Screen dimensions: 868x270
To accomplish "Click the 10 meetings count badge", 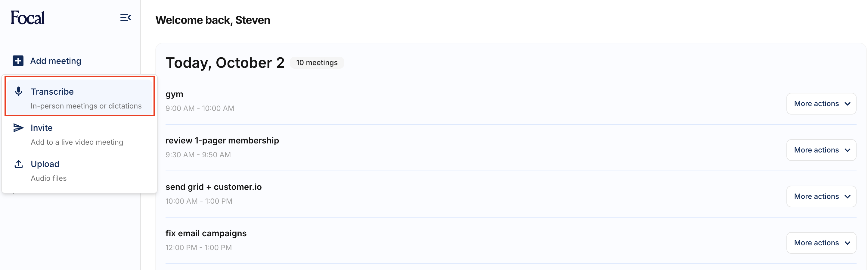I will point(317,63).
